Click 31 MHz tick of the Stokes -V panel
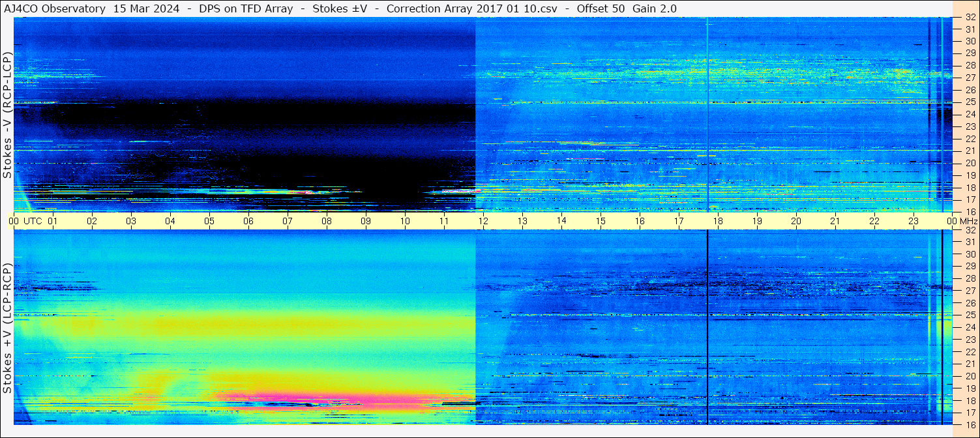This screenshot has height=438, width=980. (970, 29)
